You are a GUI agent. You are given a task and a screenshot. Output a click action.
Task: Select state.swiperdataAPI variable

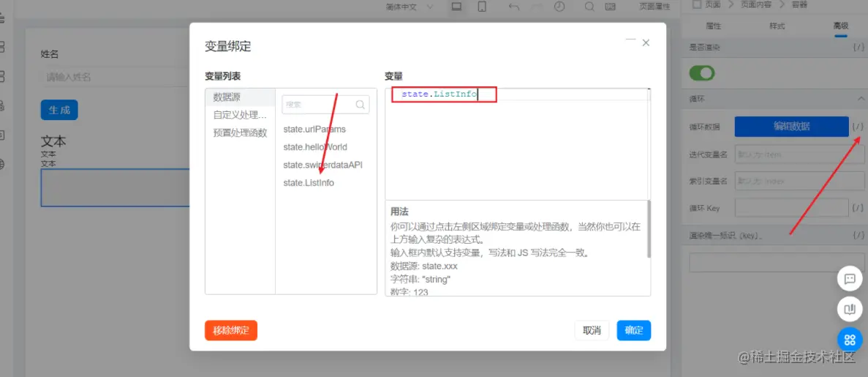[322, 165]
